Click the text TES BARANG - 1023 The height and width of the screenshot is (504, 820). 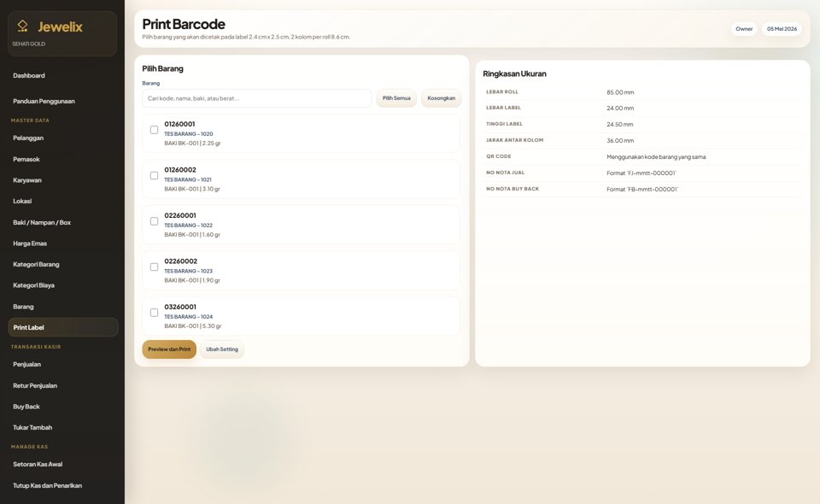[x=188, y=271]
